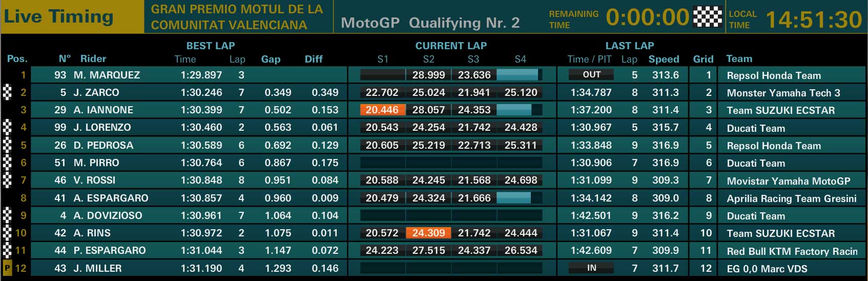Click the checkered flag icon next to A. Rins
868x281 pixels.
click(x=7, y=233)
